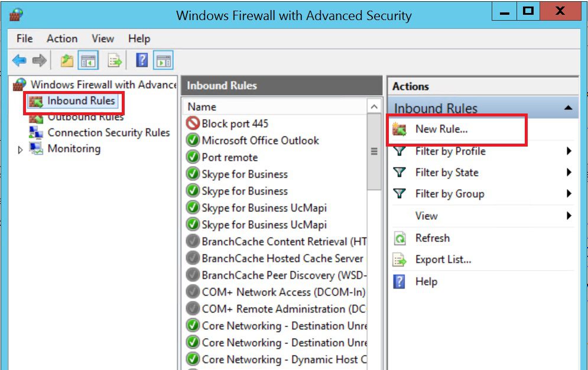
Task: Click the Back arrow toolbar icon
Action: click(x=19, y=60)
